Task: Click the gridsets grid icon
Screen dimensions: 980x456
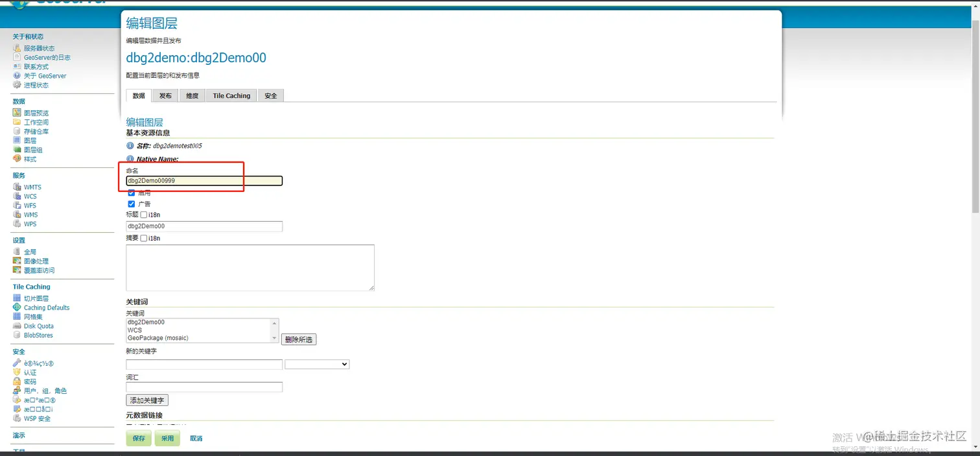Action: (x=17, y=317)
